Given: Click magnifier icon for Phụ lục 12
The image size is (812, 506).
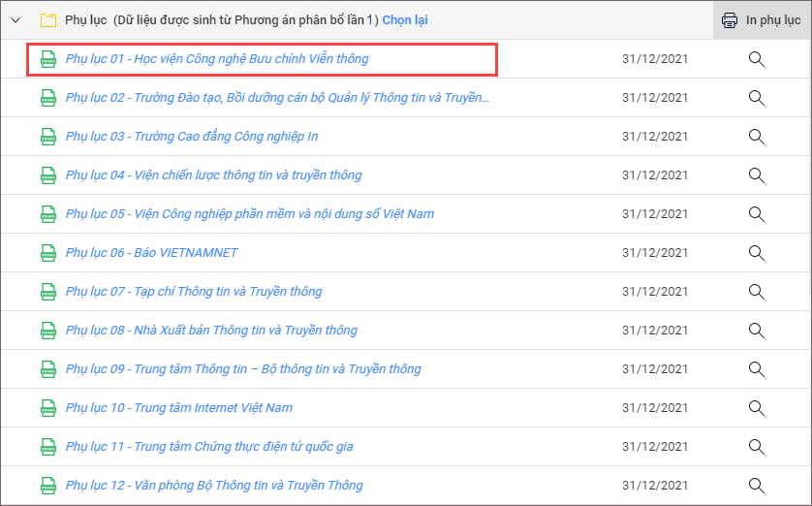Looking at the screenshot, I should (x=757, y=486).
